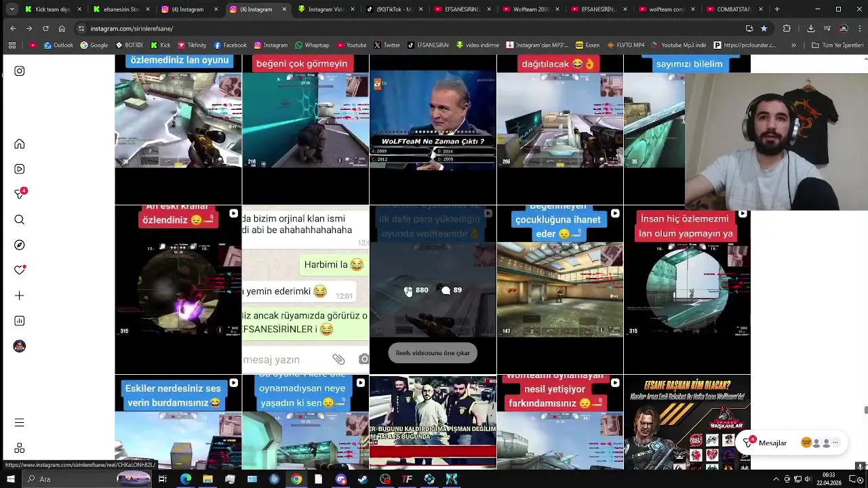Open Steam from the taskbar

(x=363, y=479)
